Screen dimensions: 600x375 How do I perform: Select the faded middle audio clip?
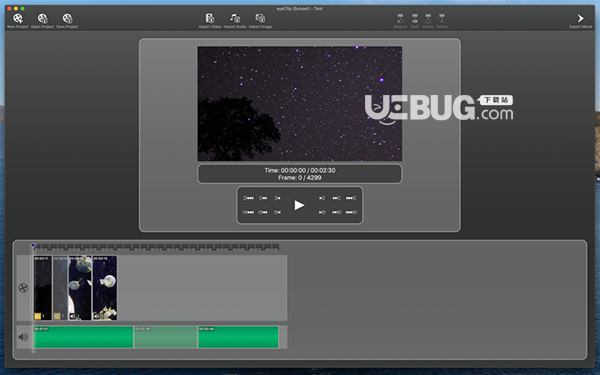click(x=166, y=337)
